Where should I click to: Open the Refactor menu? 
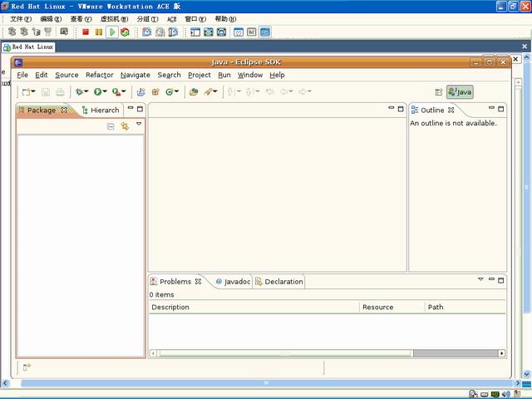[100, 75]
